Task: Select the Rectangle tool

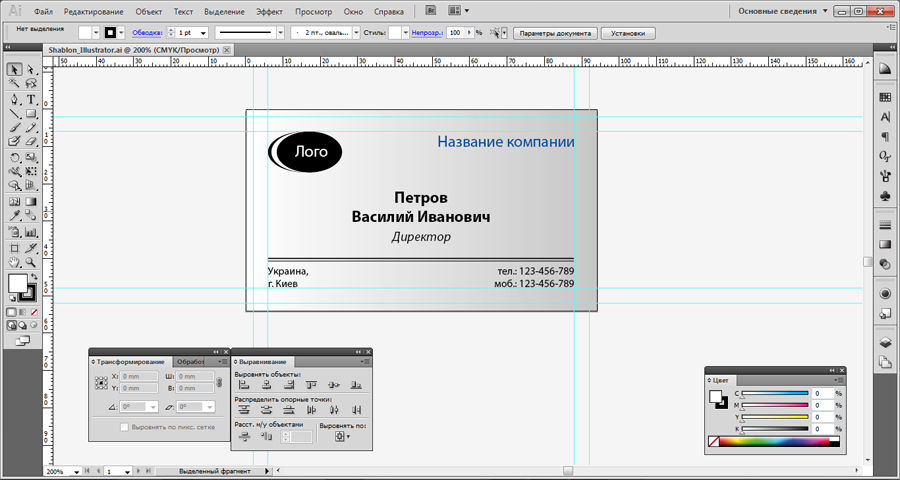Action: point(31,114)
